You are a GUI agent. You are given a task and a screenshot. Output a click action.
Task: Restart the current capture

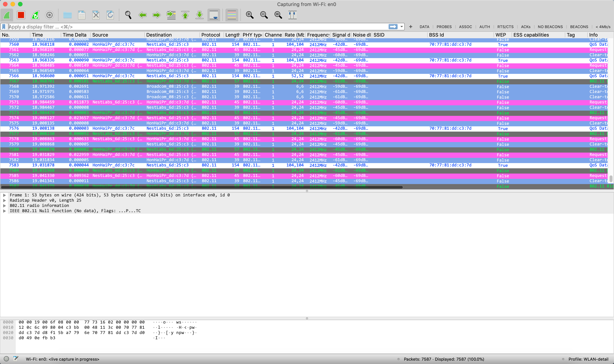tap(35, 15)
